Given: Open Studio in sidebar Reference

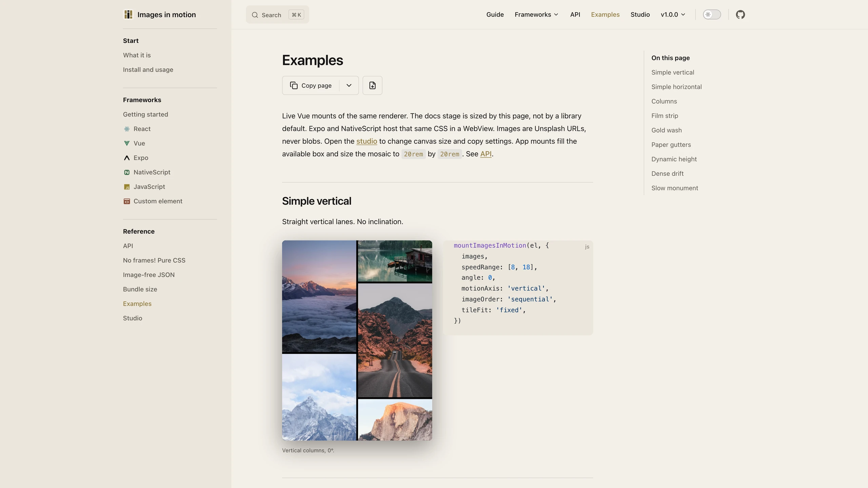Looking at the screenshot, I should point(133,318).
